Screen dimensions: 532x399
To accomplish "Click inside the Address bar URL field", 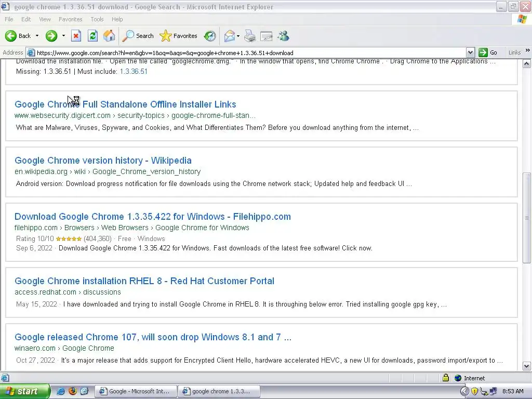I will tap(250, 52).
